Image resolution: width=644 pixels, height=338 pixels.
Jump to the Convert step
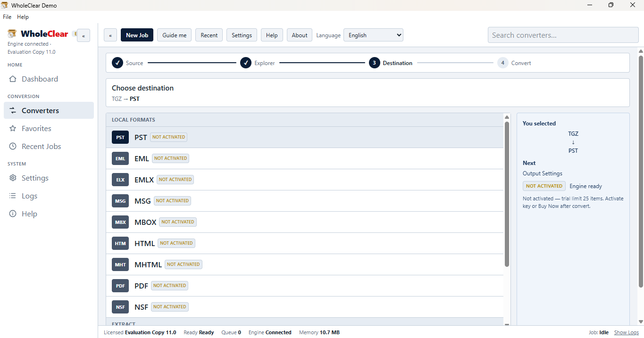click(514, 63)
